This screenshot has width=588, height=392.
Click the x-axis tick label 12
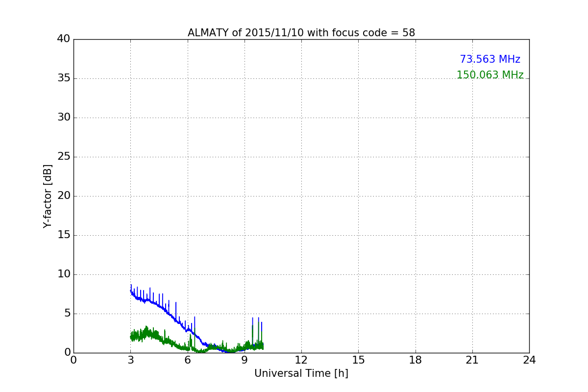tap(301, 360)
